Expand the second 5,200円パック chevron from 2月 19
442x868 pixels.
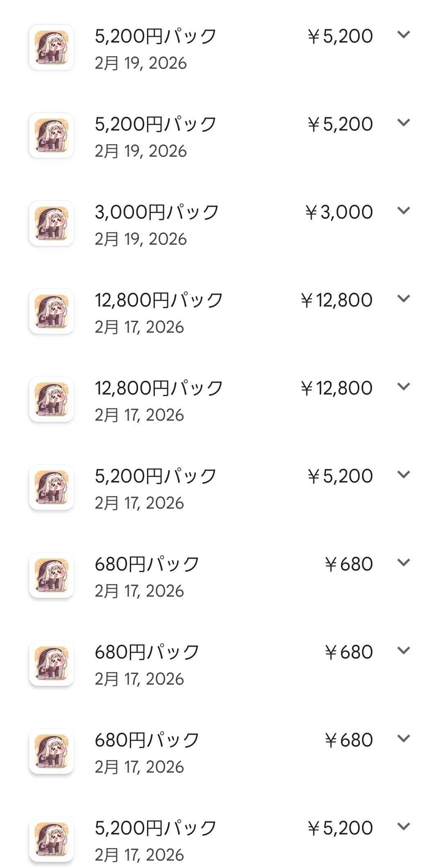coord(403,123)
